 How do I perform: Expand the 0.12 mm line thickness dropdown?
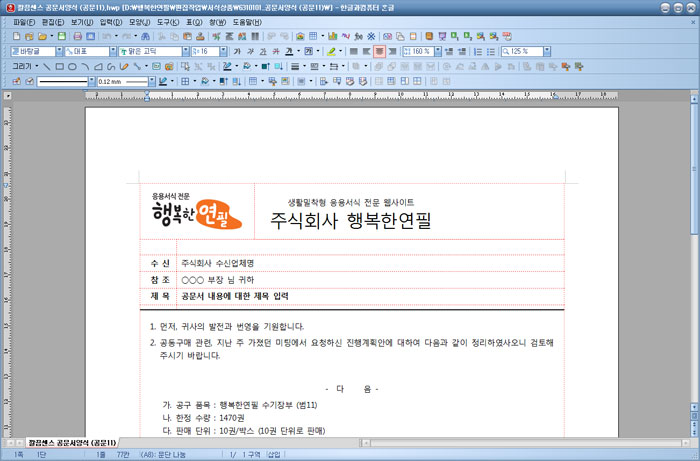(152, 81)
